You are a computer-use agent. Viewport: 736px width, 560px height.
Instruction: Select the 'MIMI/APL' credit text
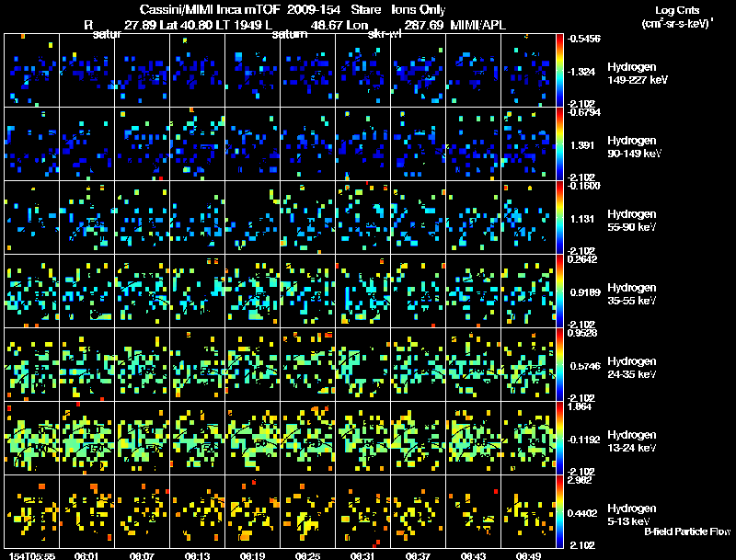pyautogui.click(x=477, y=25)
